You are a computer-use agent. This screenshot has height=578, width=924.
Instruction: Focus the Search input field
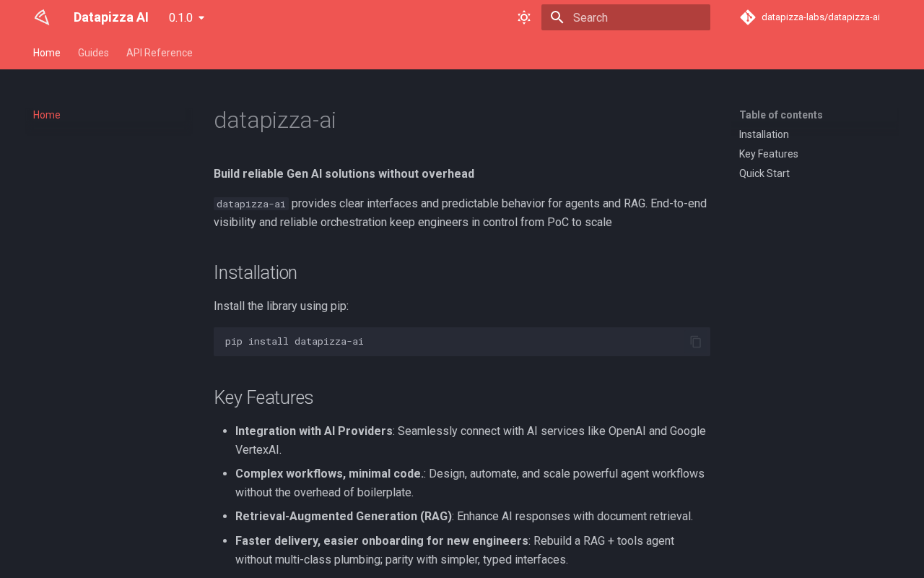(626, 17)
